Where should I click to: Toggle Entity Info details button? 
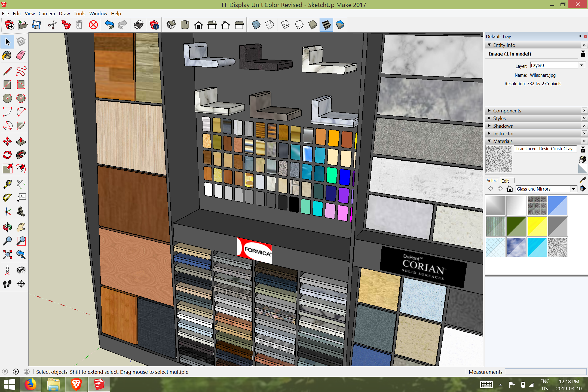pos(583,54)
